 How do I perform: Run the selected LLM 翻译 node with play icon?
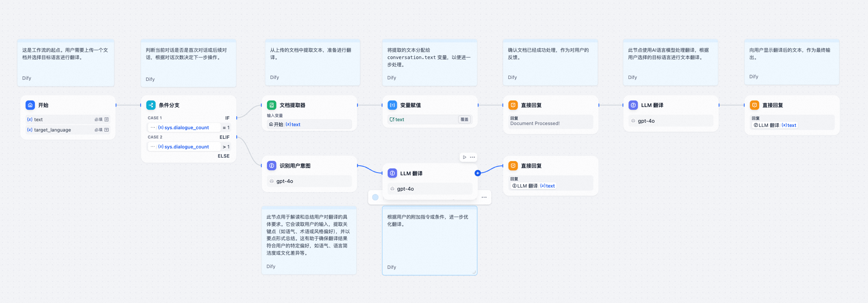pyautogui.click(x=464, y=157)
